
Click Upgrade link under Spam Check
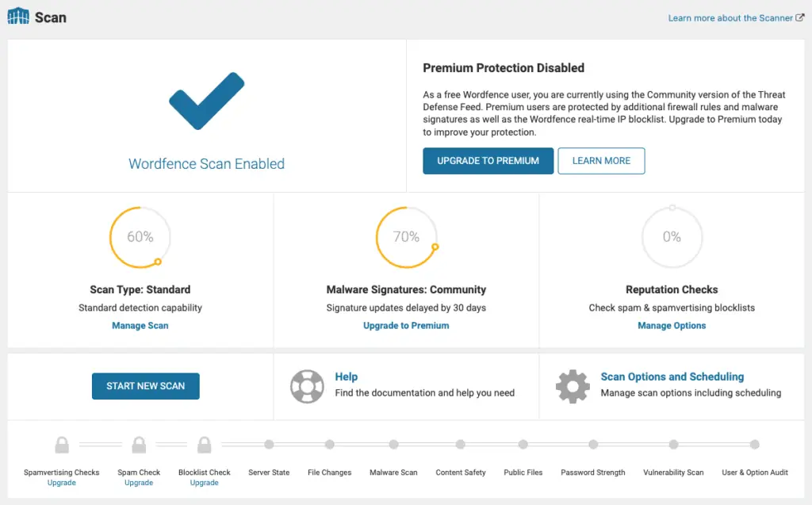click(139, 483)
